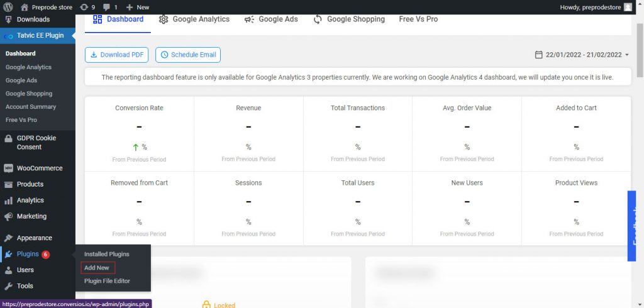The image size is (644, 308).
Task: Click the Product Views label
Action: pyautogui.click(x=576, y=183)
